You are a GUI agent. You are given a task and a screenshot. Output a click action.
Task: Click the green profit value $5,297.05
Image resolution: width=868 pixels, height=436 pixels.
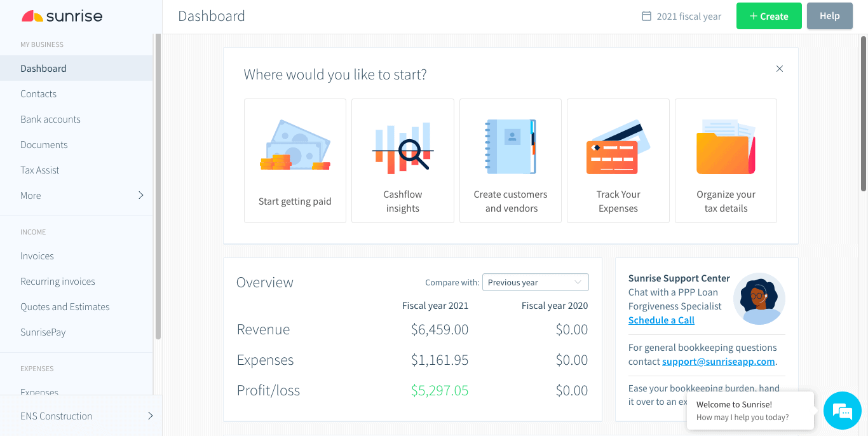[x=440, y=390]
